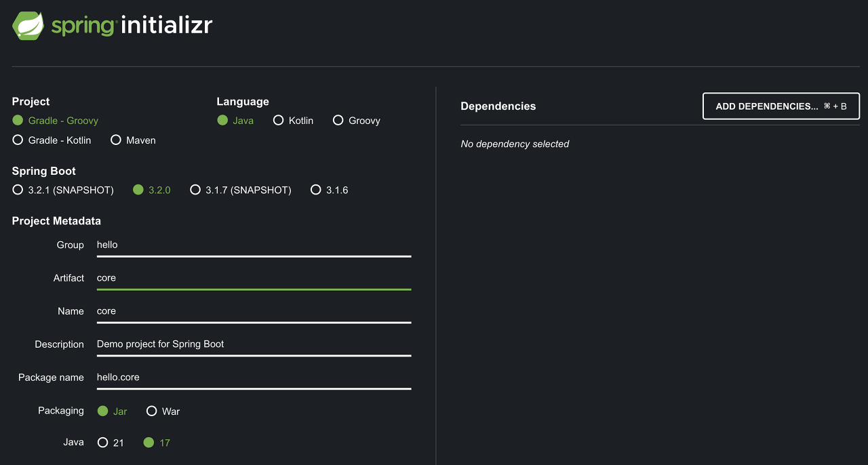Pick Spring Boot version 3.1.6
The height and width of the screenshot is (465, 868).
[329, 190]
